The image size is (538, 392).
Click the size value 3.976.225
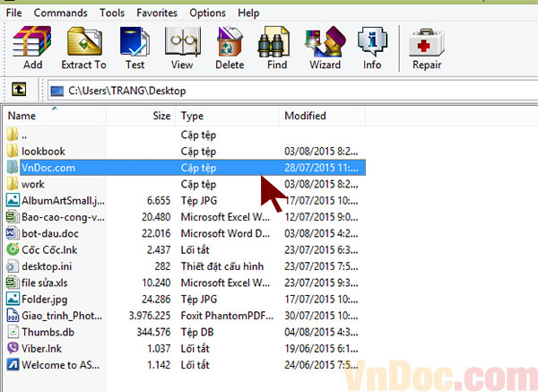150,316
